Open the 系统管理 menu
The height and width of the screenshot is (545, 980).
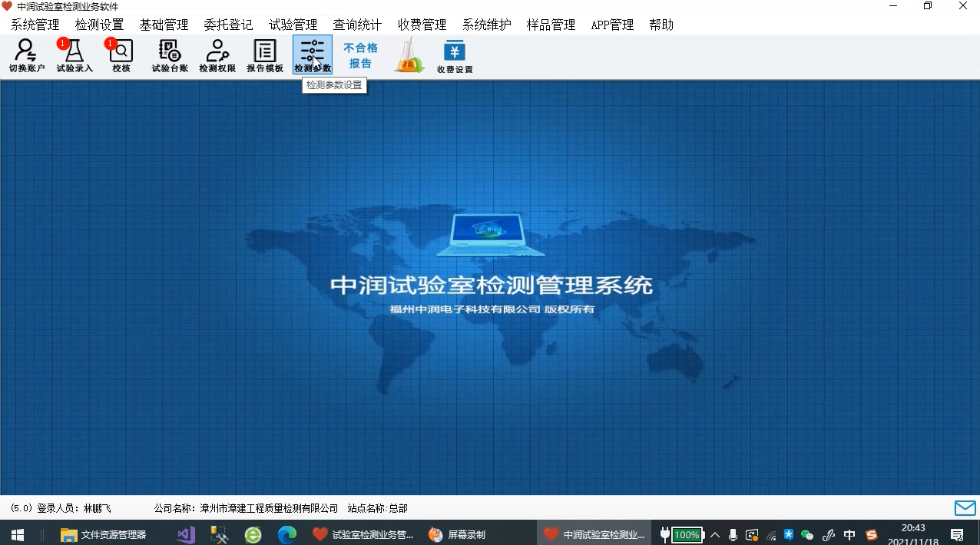tap(35, 25)
